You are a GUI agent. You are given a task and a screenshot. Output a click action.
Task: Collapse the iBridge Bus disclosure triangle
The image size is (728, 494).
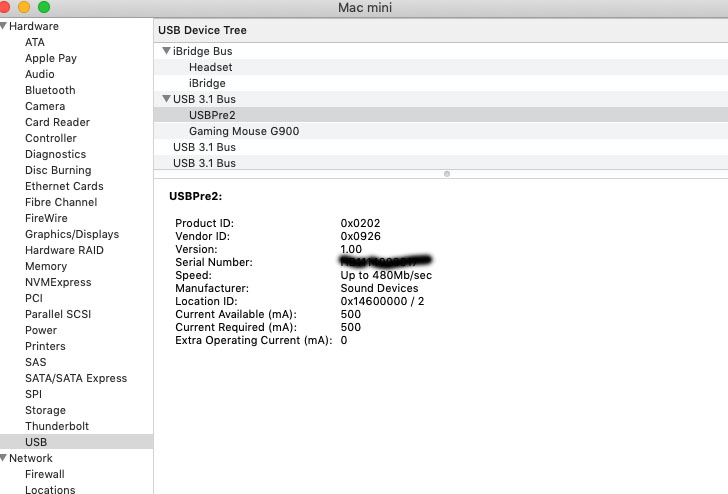pos(166,51)
